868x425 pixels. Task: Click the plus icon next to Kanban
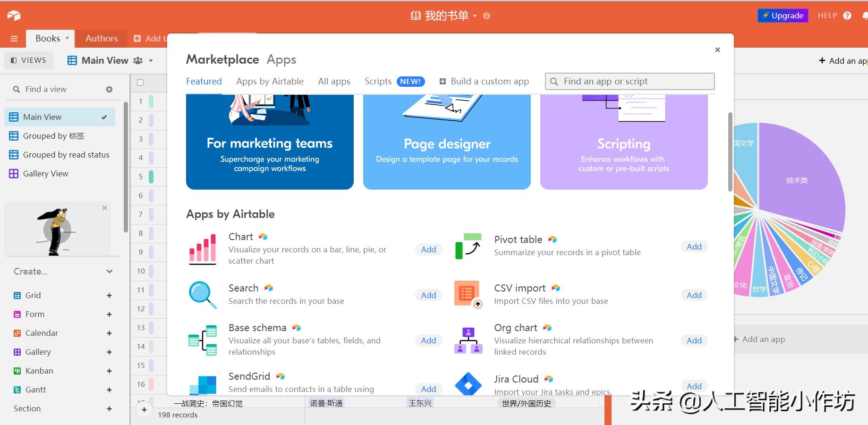tap(109, 371)
